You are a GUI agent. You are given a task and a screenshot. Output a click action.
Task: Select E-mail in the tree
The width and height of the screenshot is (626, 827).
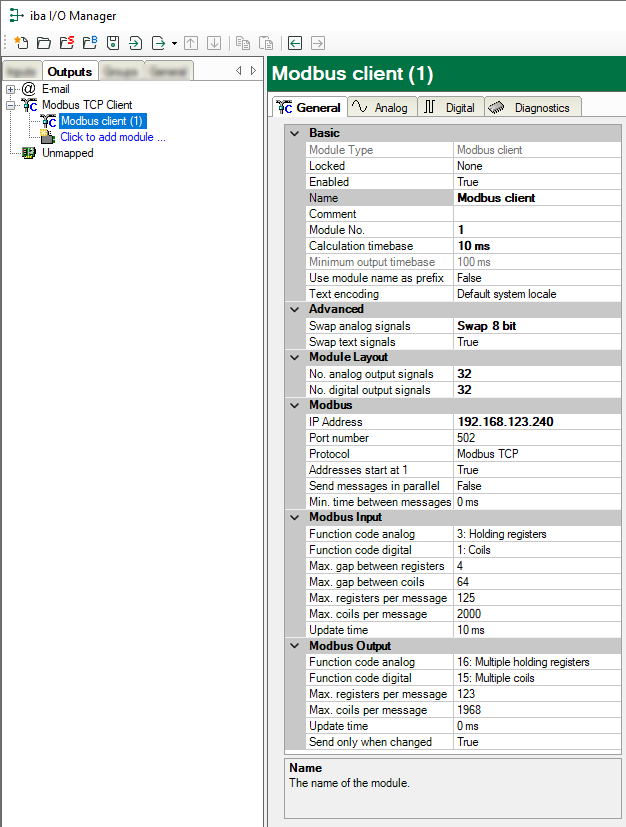(x=55, y=89)
